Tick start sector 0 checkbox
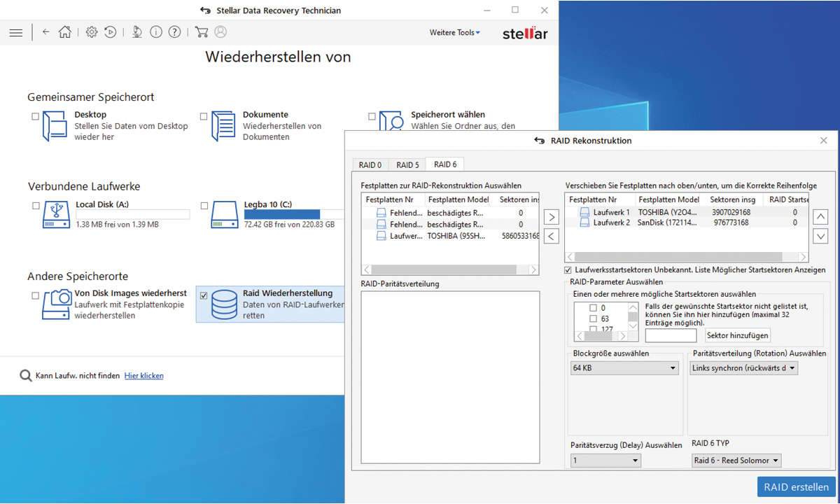Viewport: 840px width, 504px height. [594, 308]
